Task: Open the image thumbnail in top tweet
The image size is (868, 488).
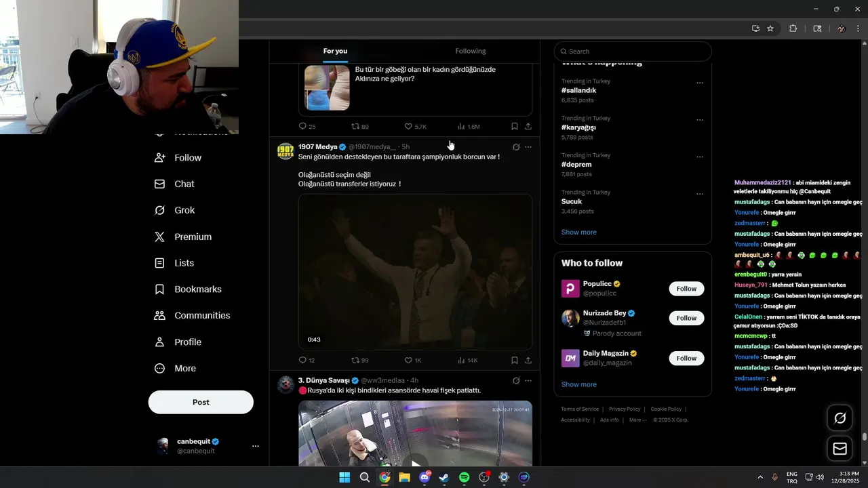Action: click(x=327, y=87)
